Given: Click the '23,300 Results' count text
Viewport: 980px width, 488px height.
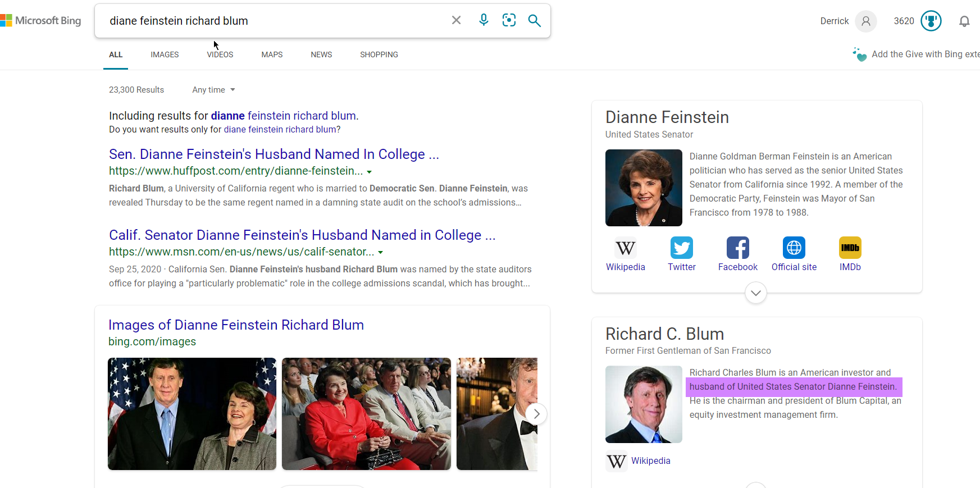Looking at the screenshot, I should pos(136,90).
